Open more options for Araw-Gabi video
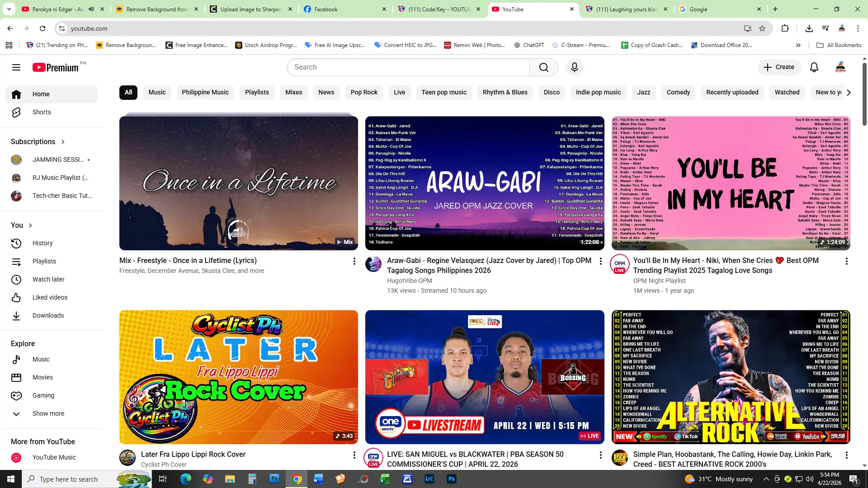868x488 pixels. pos(600,261)
